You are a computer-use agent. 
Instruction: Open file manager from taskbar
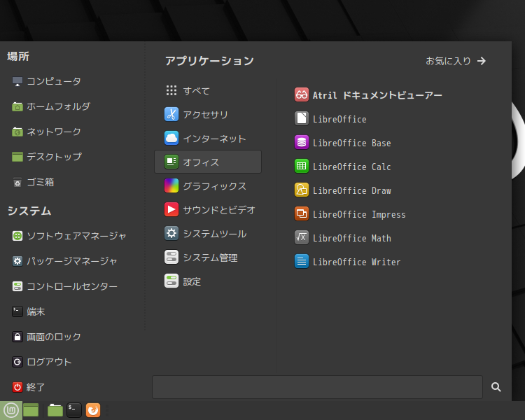coord(55,410)
